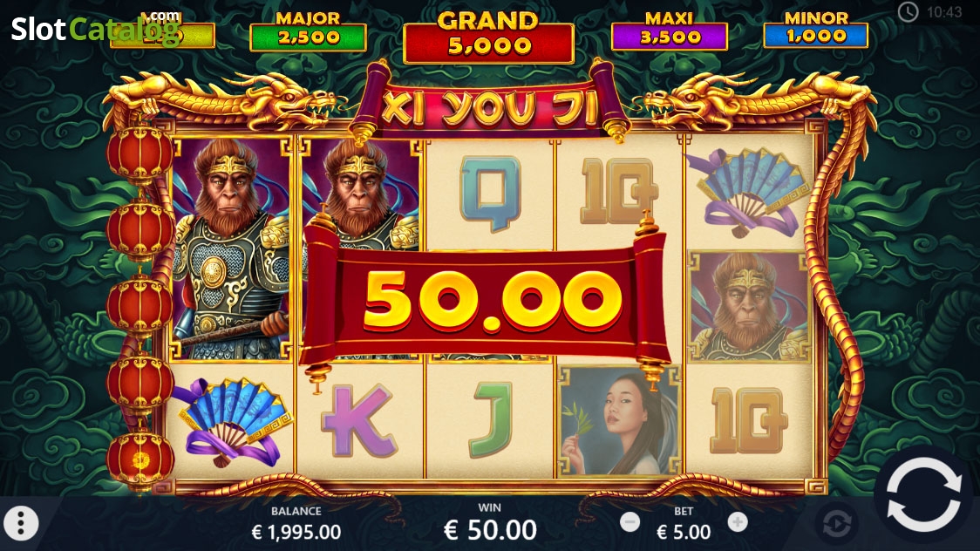Screen dimensions: 980x551
Task: Click the Q symbol on the reels
Action: pyautogui.click(x=491, y=194)
